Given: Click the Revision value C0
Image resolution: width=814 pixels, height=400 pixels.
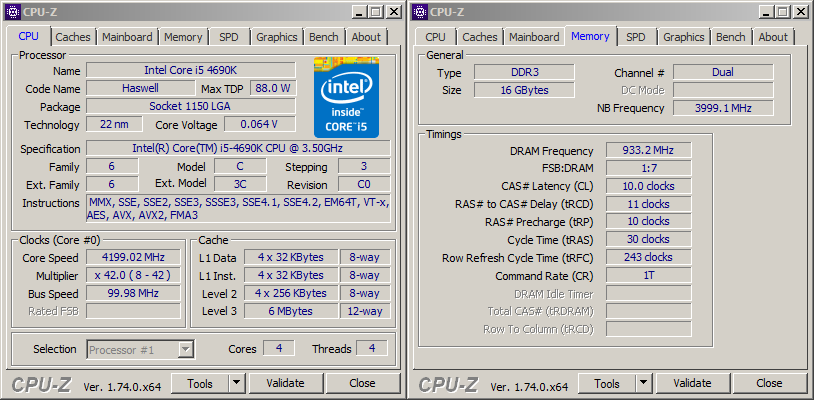Looking at the screenshot, I should tap(364, 184).
